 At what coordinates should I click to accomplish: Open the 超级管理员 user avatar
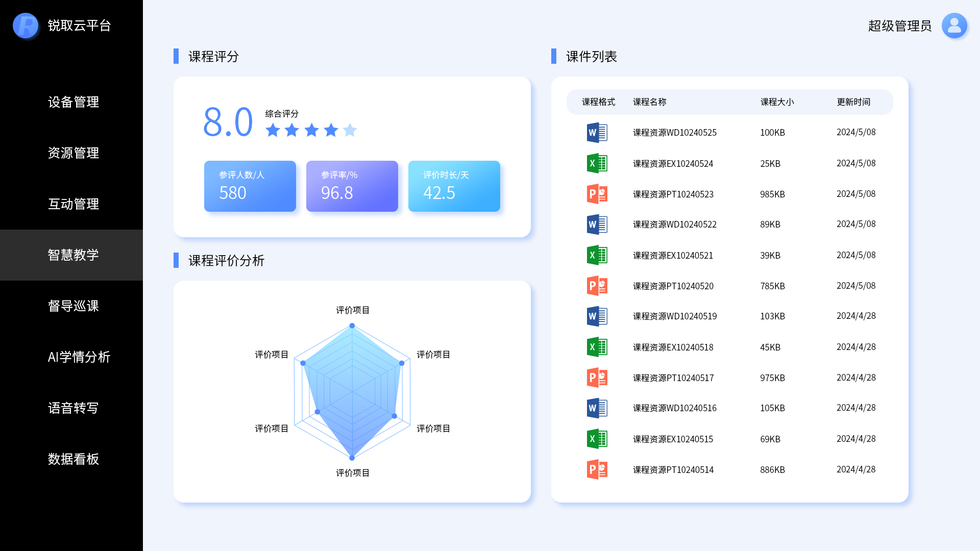tap(954, 26)
